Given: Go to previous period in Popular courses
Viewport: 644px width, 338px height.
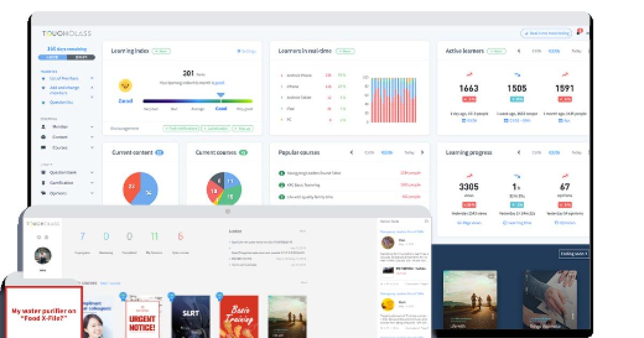Looking at the screenshot, I should pos(352,152).
